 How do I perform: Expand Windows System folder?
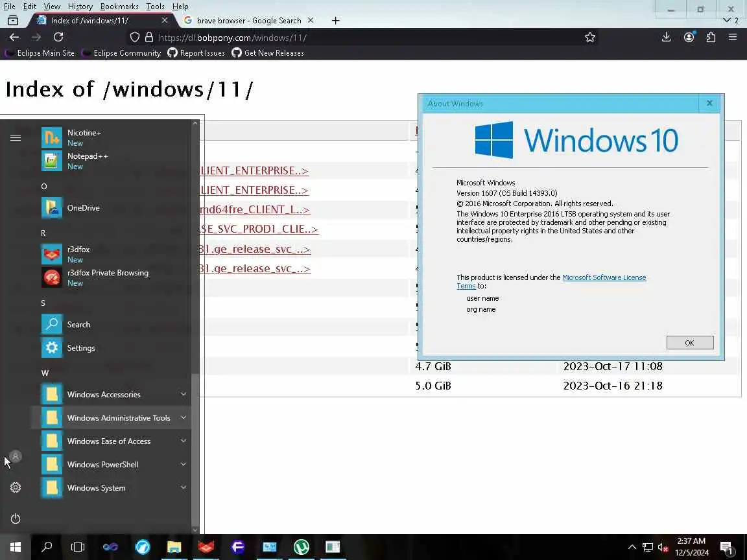coord(110,487)
